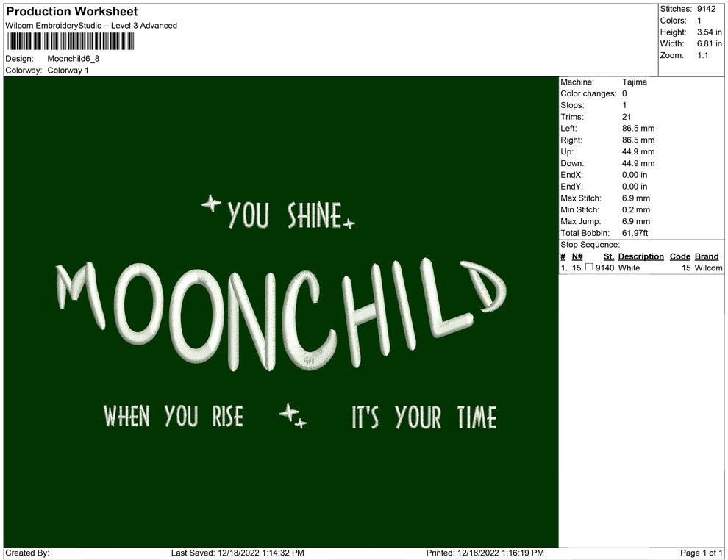Click the Trims value '21'
The height and width of the screenshot is (560, 728).
[x=627, y=117]
